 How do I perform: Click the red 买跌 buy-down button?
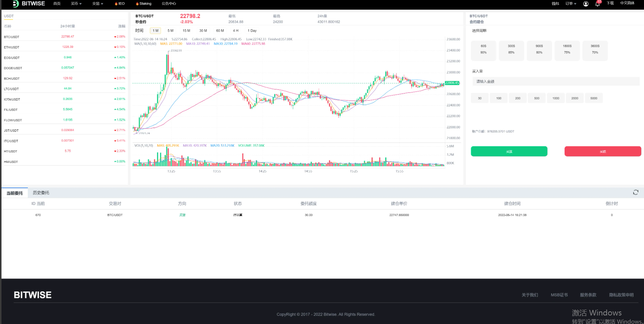(x=602, y=151)
